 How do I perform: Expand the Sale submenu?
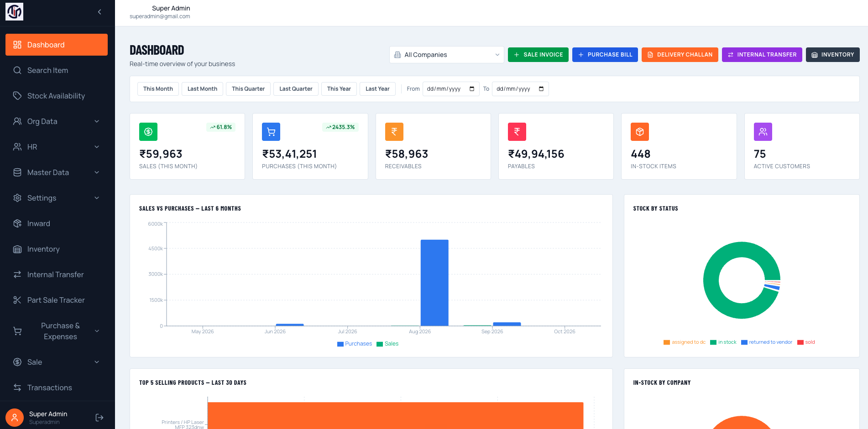[x=57, y=362]
